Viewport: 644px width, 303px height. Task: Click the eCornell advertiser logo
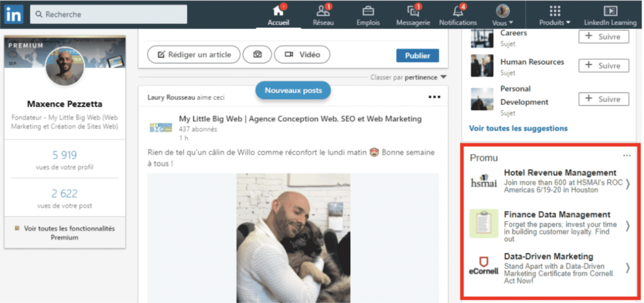pyautogui.click(x=484, y=266)
